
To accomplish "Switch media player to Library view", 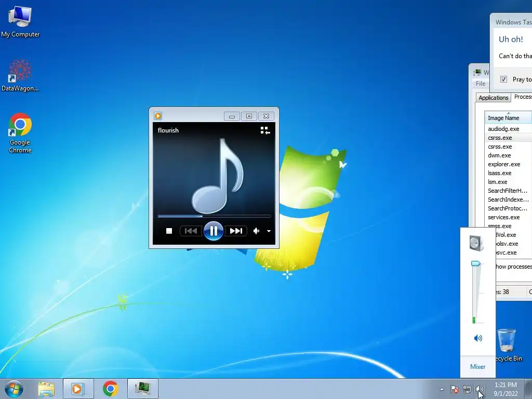I will click(265, 130).
